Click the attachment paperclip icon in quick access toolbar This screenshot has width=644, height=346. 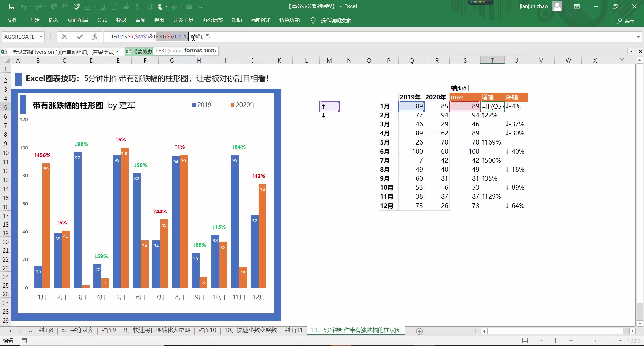point(66,7)
